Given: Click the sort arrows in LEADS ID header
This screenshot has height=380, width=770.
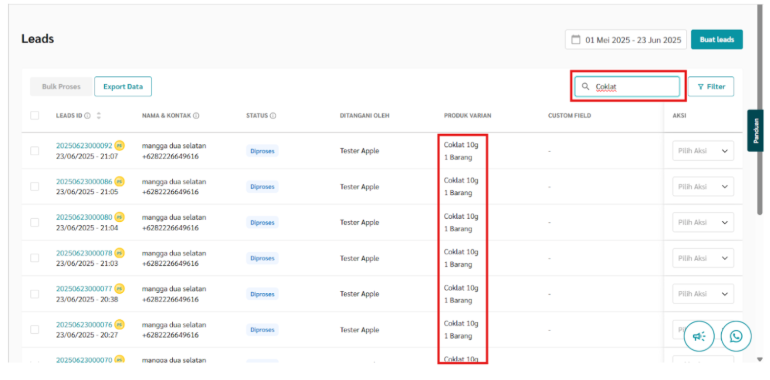Looking at the screenshot, I should (x=99, y=116).
